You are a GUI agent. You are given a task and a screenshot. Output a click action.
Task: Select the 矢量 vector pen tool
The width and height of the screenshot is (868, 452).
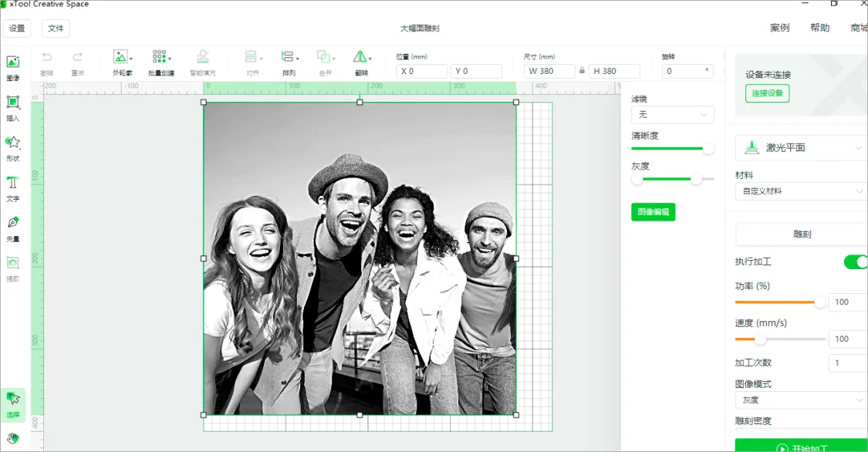(13, 230)
